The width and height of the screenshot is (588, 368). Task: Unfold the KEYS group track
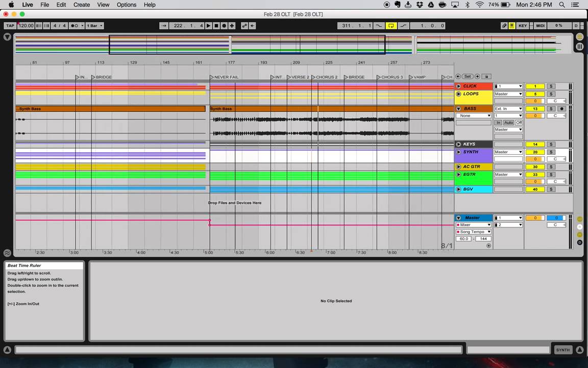point(458,144)
